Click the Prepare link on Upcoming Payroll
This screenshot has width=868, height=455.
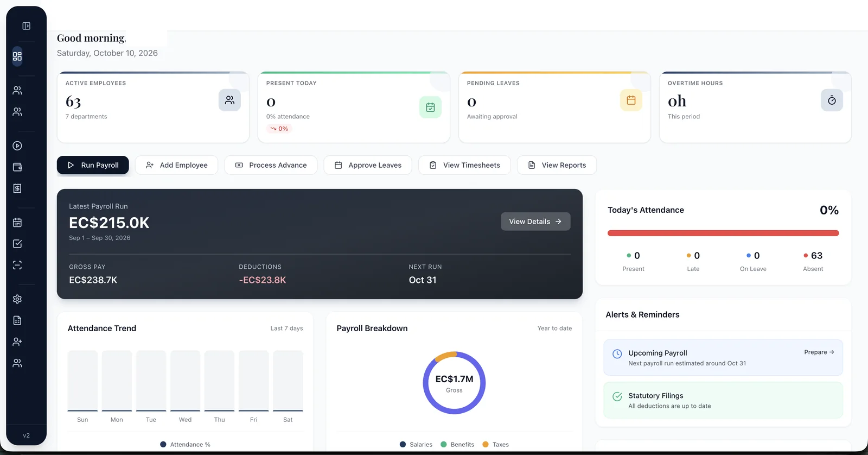pos(819,352)
